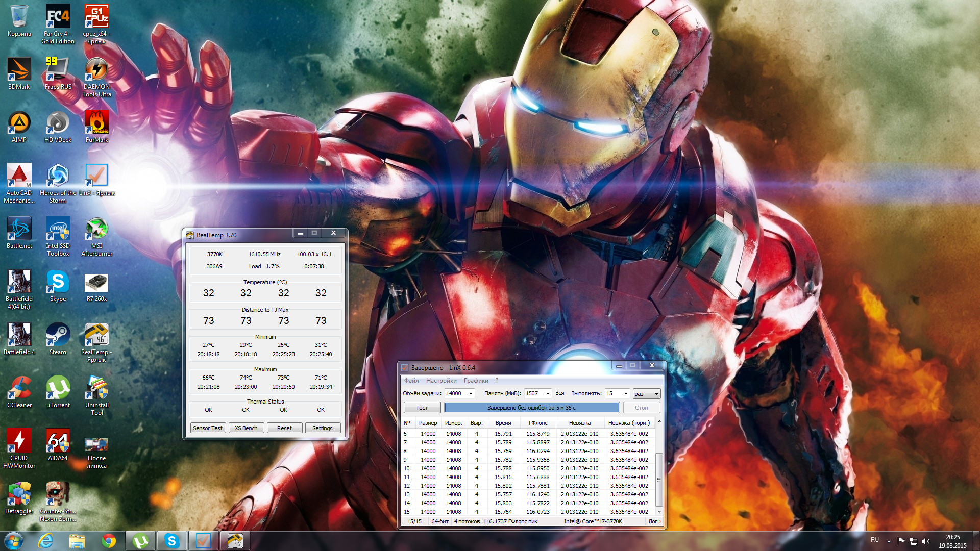Open the cpuz_x64 shortcut icon
Viewport: 980px width, 551px height.
96,17
